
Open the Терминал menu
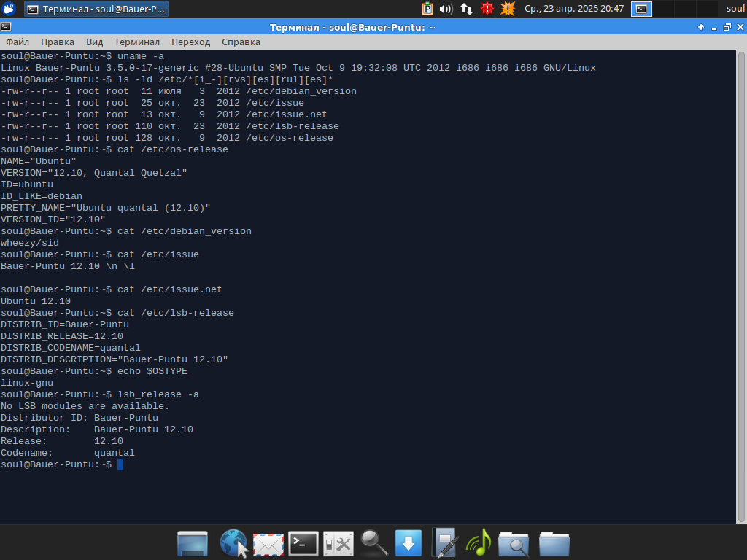(x=136, y=42)
